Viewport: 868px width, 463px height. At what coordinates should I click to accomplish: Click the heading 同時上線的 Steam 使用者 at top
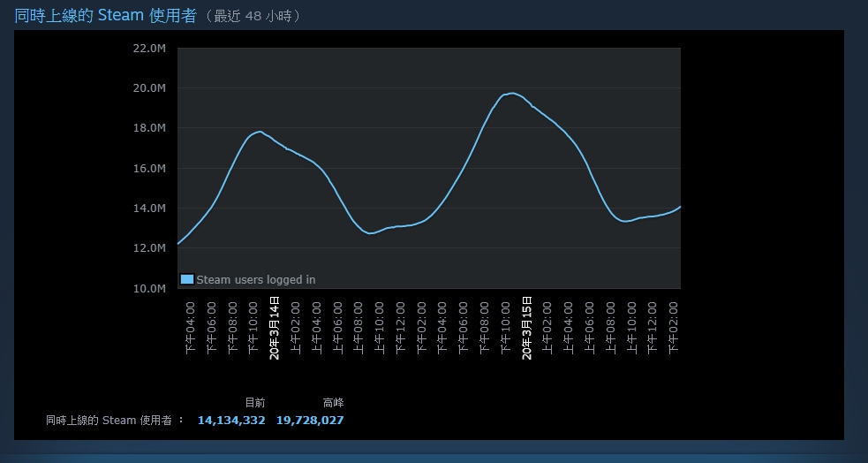point(105,16)
